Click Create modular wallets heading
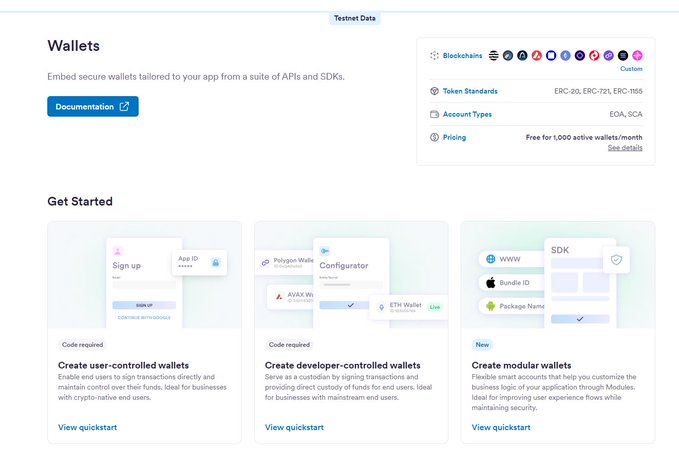Image resolution: width=679 pixels, height=462 pixels. tap(521, 365)
